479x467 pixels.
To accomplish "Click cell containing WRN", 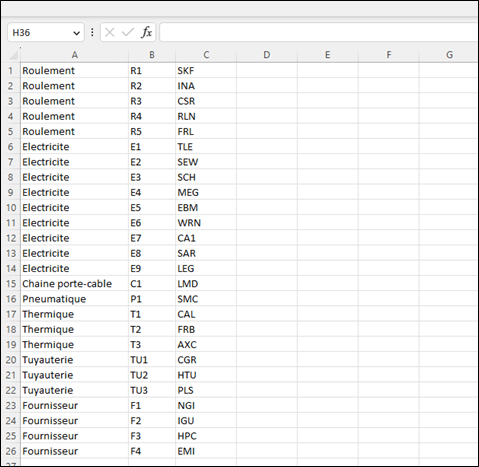I will 206,223.
